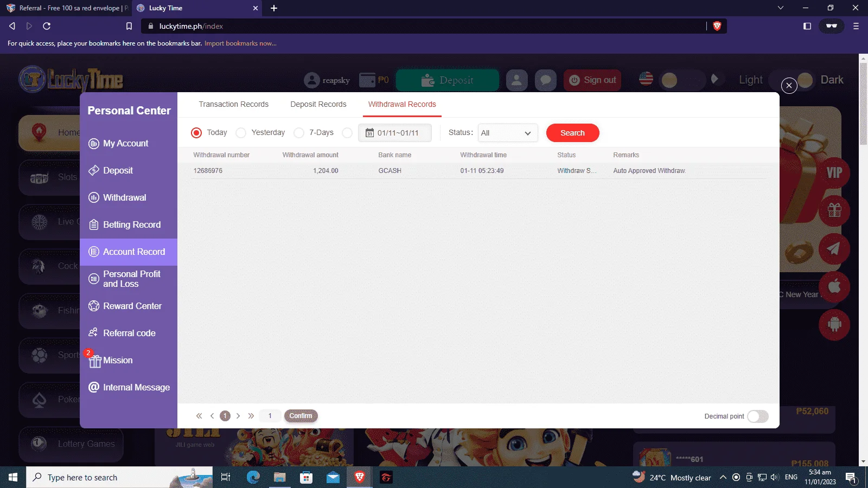This screenshot has width=868, height=488.
Task: Open the 01/11~01/11 date picker
Action: tap(395, 133)
